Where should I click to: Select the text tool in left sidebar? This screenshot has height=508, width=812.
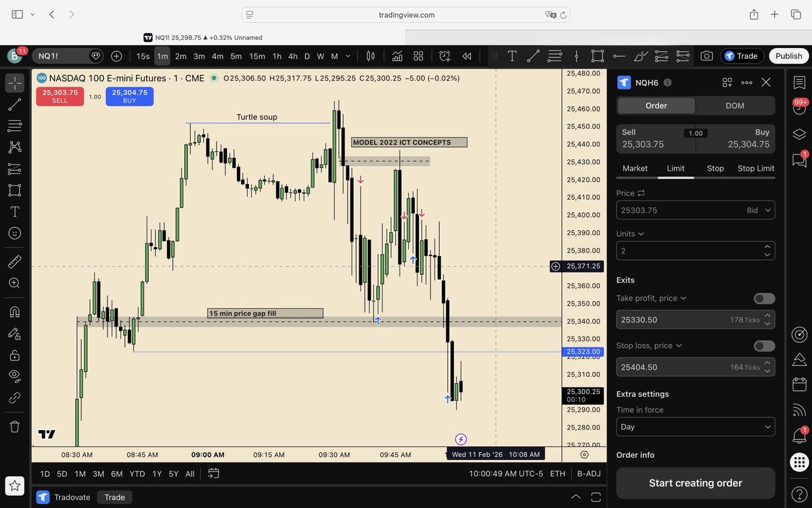point(15,211)
